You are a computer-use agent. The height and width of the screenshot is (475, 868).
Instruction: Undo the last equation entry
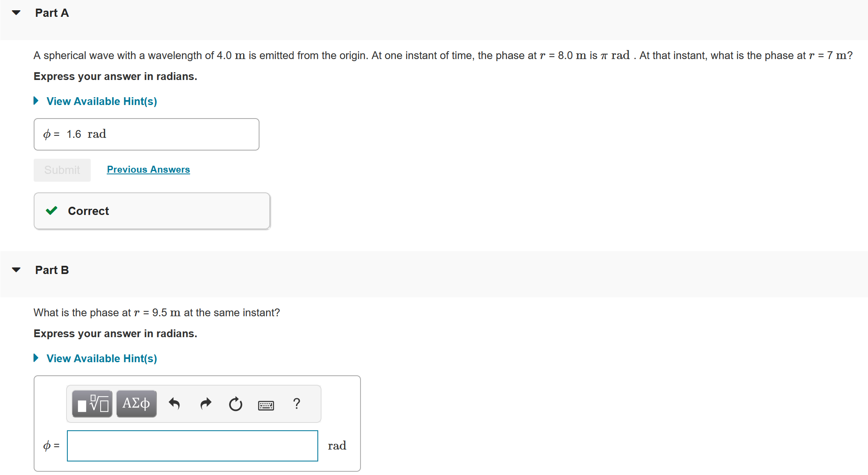(x=174, y=404)
